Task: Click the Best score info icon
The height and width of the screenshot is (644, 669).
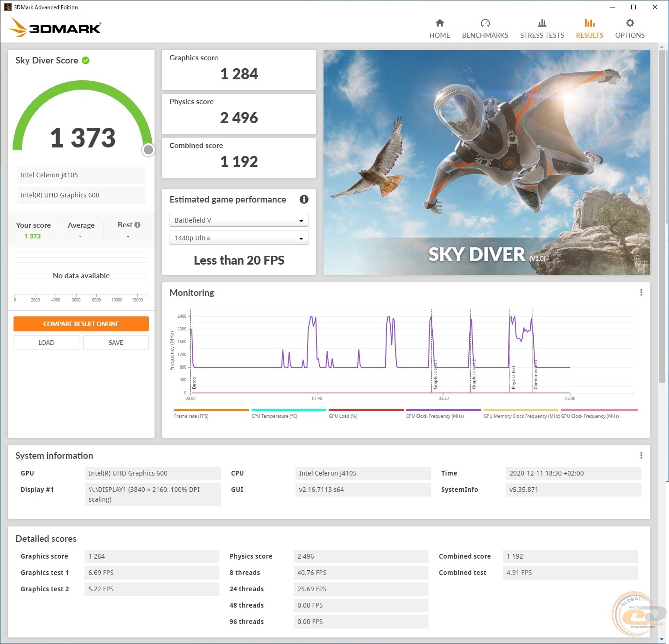Action: (x=137, y=225)
